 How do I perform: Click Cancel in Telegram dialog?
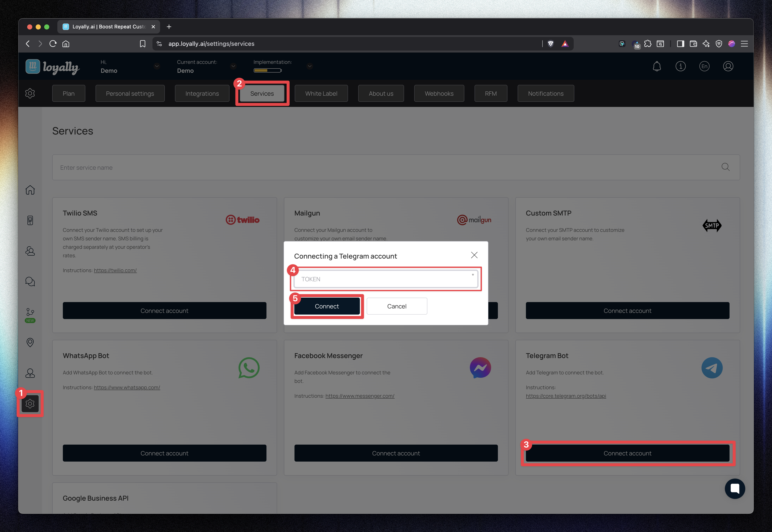(396, 306)
